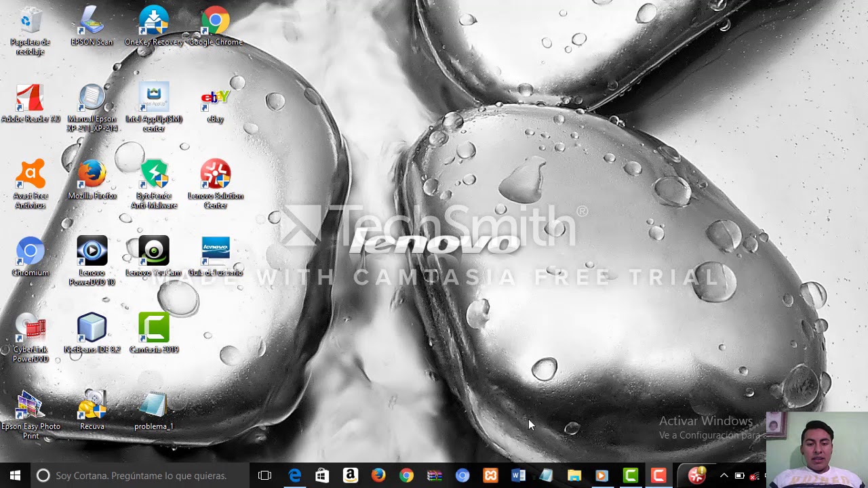This screenshot has width=868, height=488.
Task: Select the Adobe Reader 7.0 desktop icon
Action: (30, 104)
